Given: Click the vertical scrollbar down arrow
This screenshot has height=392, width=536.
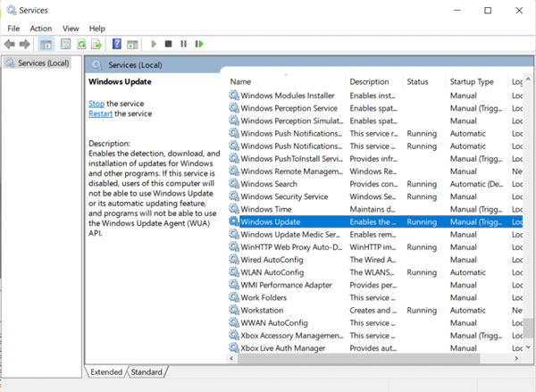Looking at the screenshot, I should (528, 347).
